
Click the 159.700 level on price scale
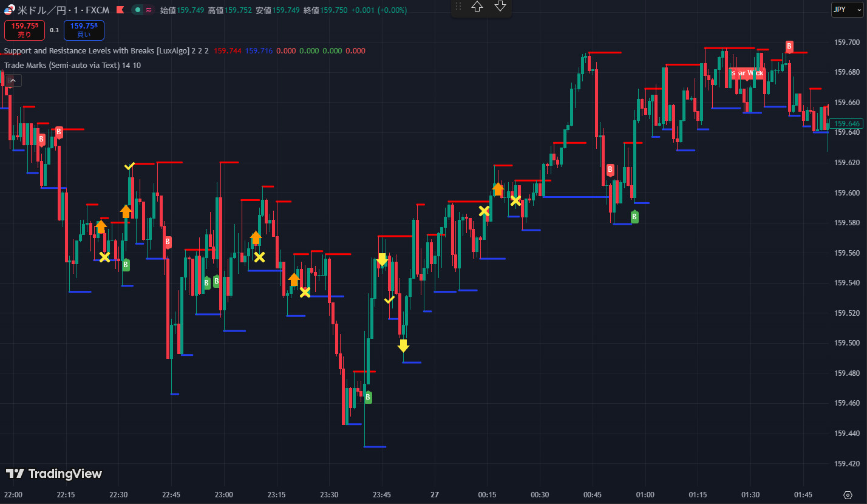847,43
